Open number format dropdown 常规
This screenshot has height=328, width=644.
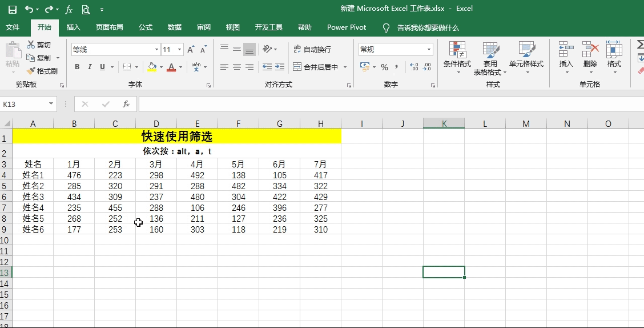(429, 50)
